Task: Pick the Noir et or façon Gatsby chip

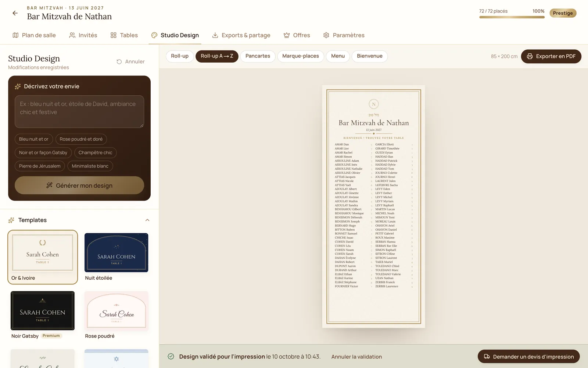Action: pyautogui.click(x=43, y=153)
